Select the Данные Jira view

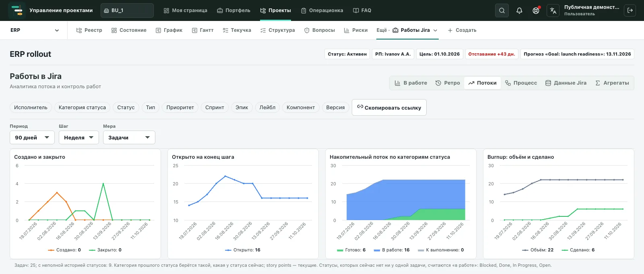point(566,83)
